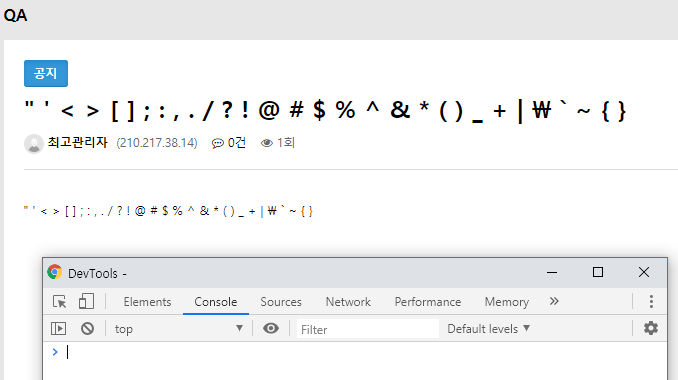
Task: Click the view count 1회
Action: 286,143
